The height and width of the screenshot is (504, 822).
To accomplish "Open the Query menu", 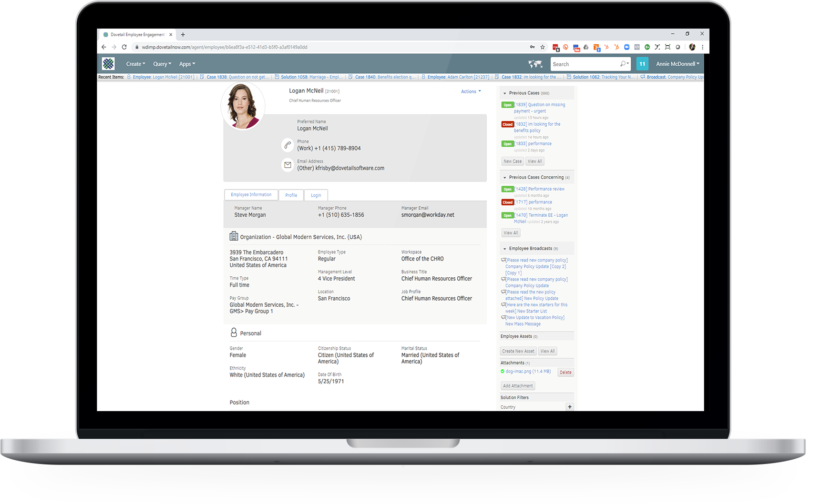I will (162, 63).
